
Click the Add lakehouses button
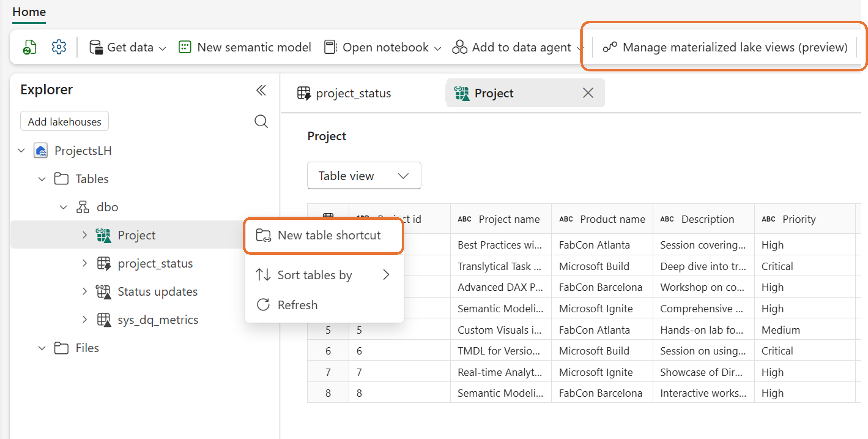pyautogui.click(x=64, y=121)
